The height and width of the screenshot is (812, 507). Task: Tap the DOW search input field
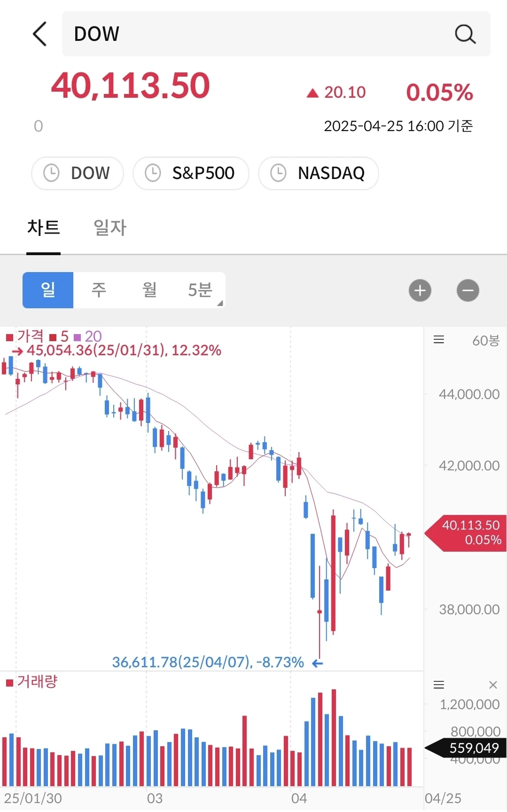pos(276,34)
